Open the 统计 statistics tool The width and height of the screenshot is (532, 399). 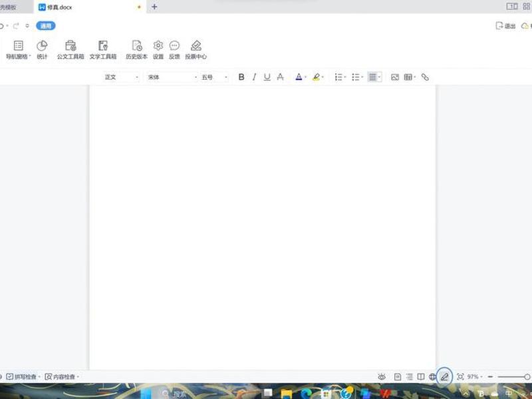[x=42, y=49]
